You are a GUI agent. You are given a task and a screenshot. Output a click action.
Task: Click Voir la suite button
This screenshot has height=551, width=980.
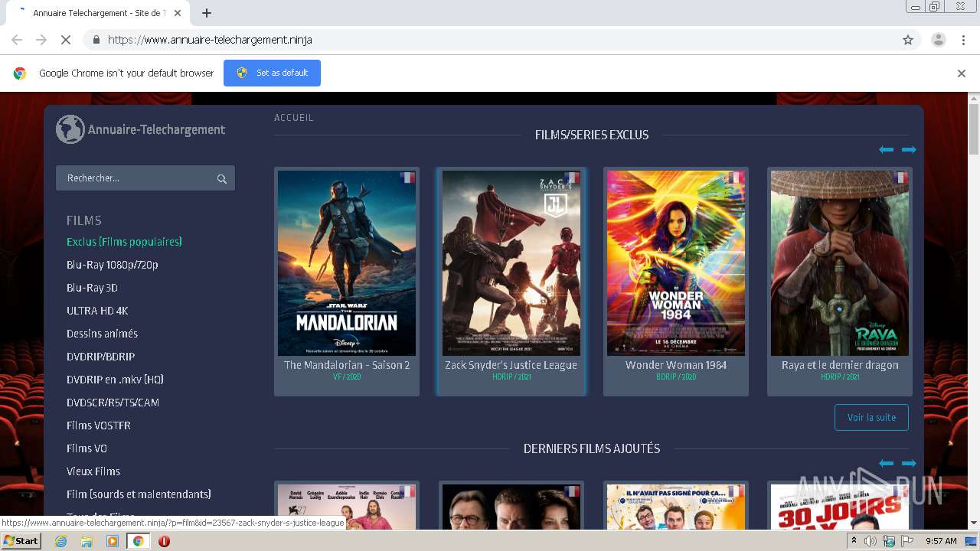(871, 418)
